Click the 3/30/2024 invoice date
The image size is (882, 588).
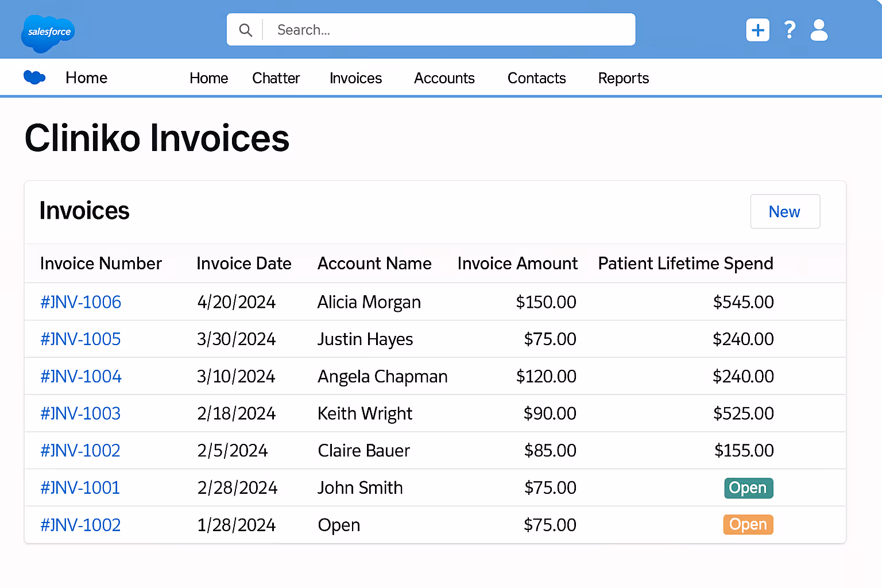236,339
